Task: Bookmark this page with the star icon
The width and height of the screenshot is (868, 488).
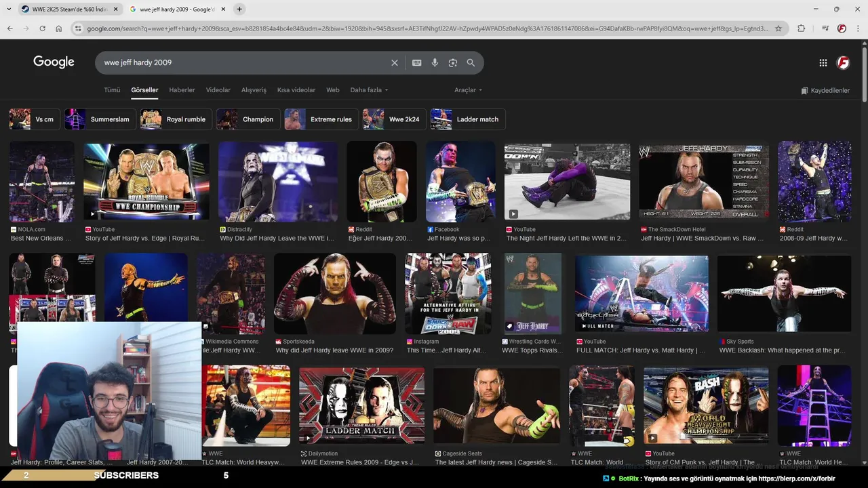Action: [x=778, y=28]
